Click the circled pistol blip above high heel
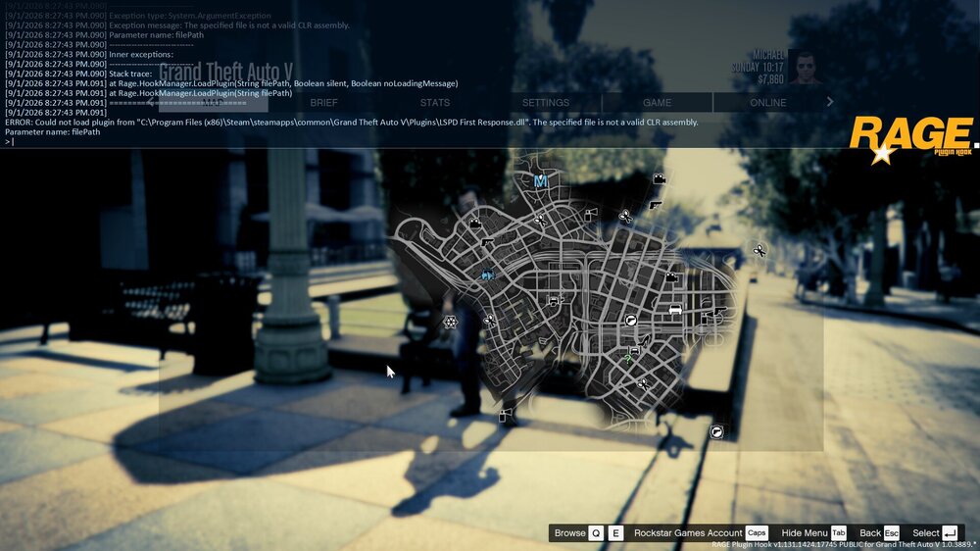 tap(630, 321)
